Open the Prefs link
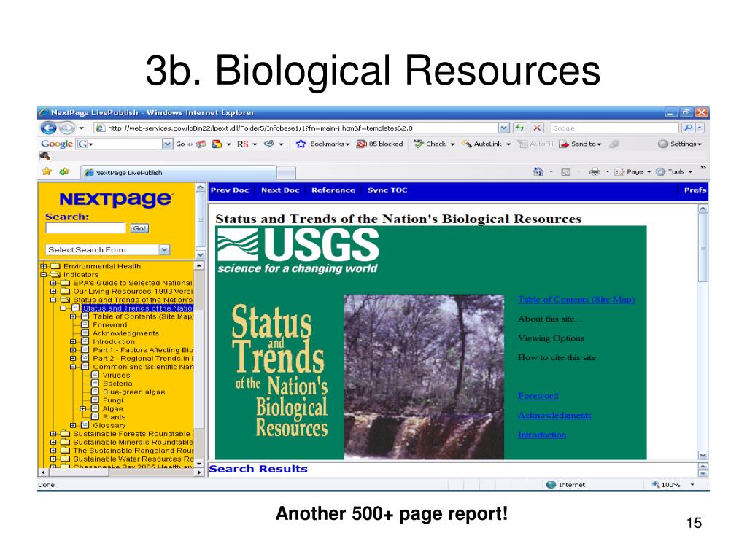The image size is (747, 560). coord(695,190)
